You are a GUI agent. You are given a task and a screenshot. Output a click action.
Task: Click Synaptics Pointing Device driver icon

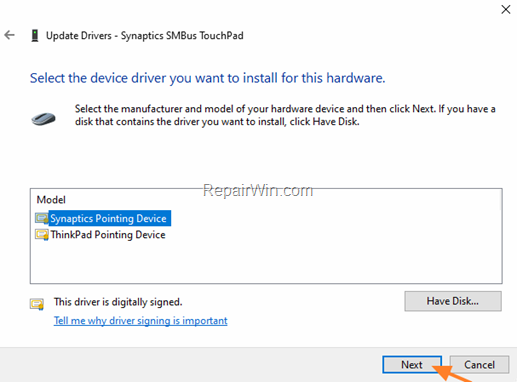pyautogui.click(x=42, y=219)
